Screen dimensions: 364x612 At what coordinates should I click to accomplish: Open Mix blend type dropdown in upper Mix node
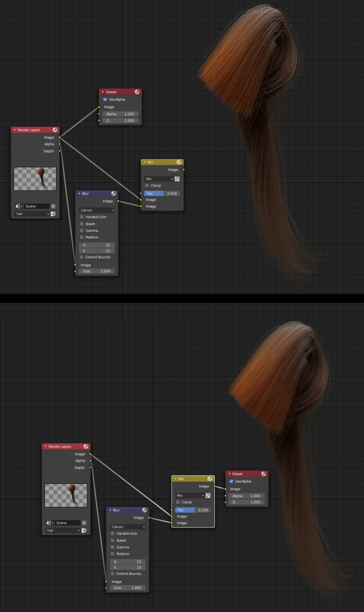159,179
